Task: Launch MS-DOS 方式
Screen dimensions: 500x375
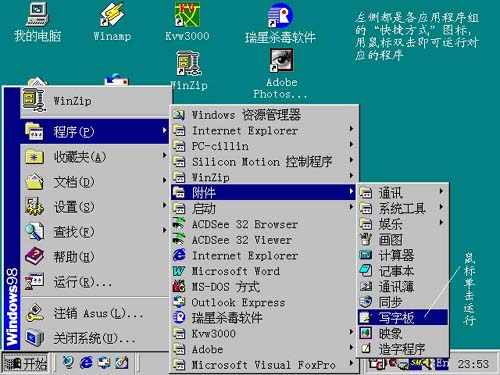Action: pos(264,286)
